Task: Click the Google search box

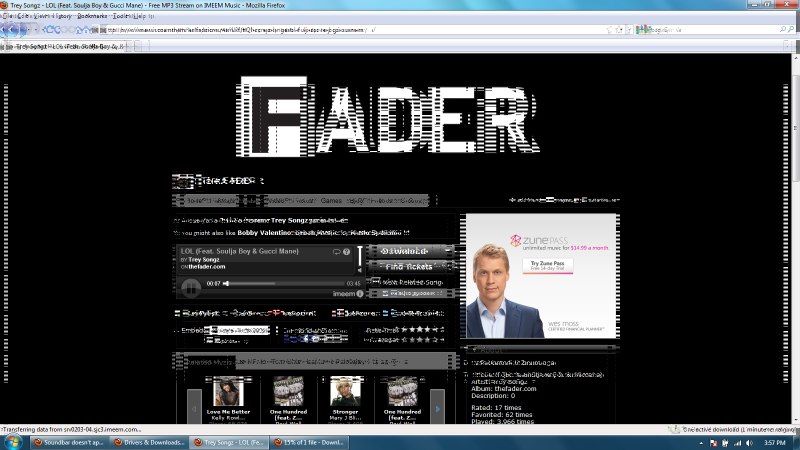Action: [712, 30]
